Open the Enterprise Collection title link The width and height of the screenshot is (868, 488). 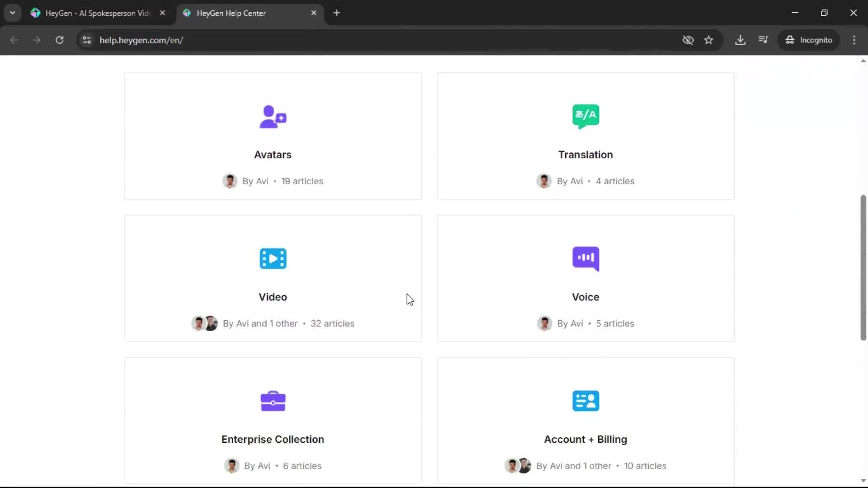click(273, 439)
